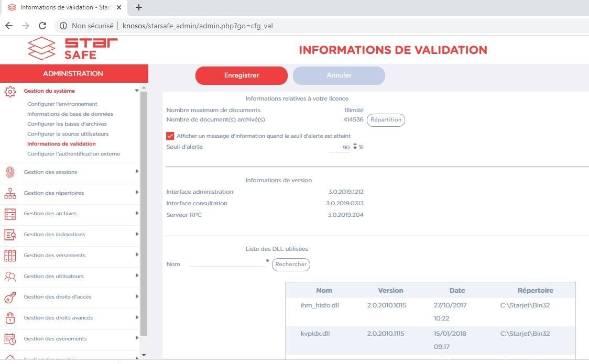Collapse the Gestion du système section arrow
This screenshot has width=589, height=364.
point(137,91)
